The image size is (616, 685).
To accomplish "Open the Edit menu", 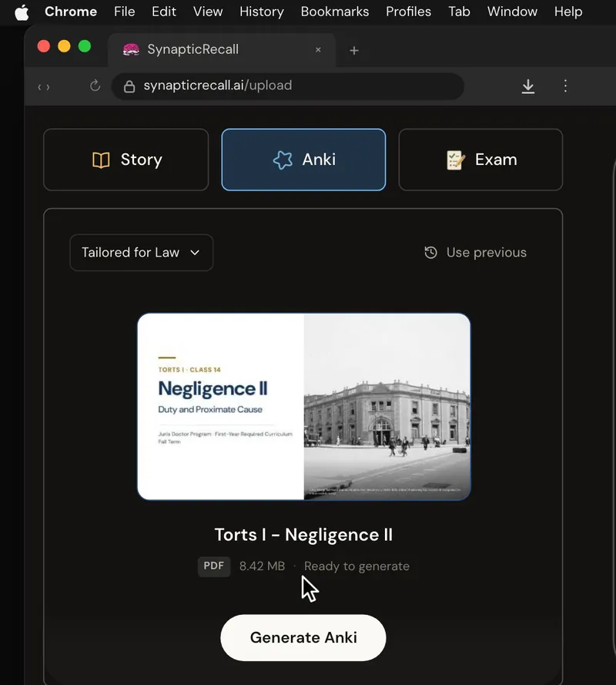I will coord(164,12).
